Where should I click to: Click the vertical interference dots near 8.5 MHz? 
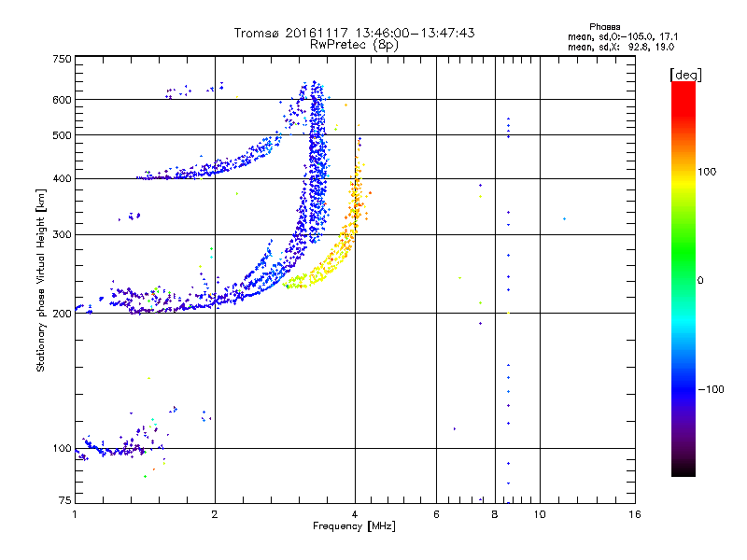508,310
